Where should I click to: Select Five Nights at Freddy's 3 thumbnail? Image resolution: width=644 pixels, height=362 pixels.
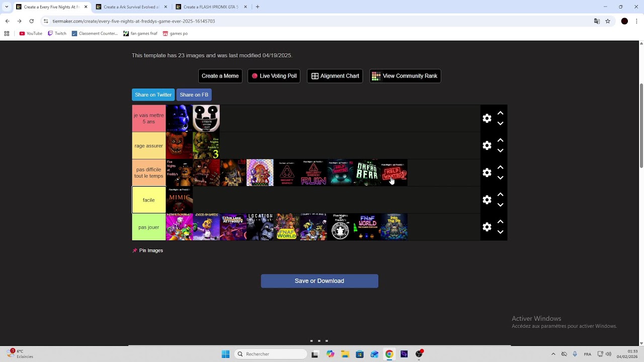click(x=206, y=146)
